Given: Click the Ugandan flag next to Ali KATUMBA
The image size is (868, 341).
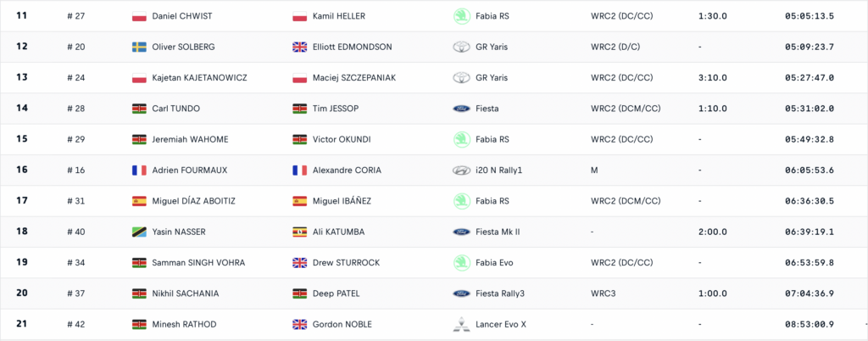Looking at the screenshot, I should click(x=299, y=232).
